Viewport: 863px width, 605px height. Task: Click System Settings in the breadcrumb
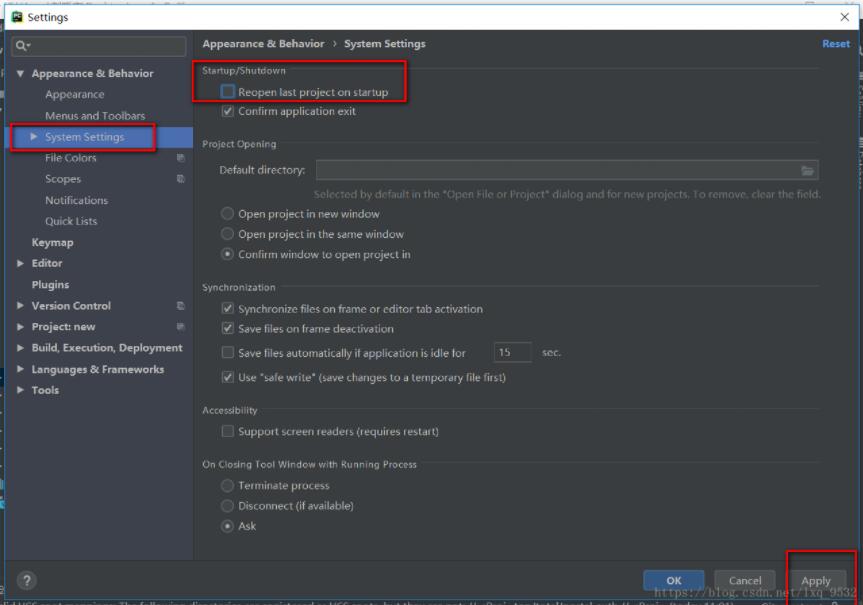(x=385, y=43)
